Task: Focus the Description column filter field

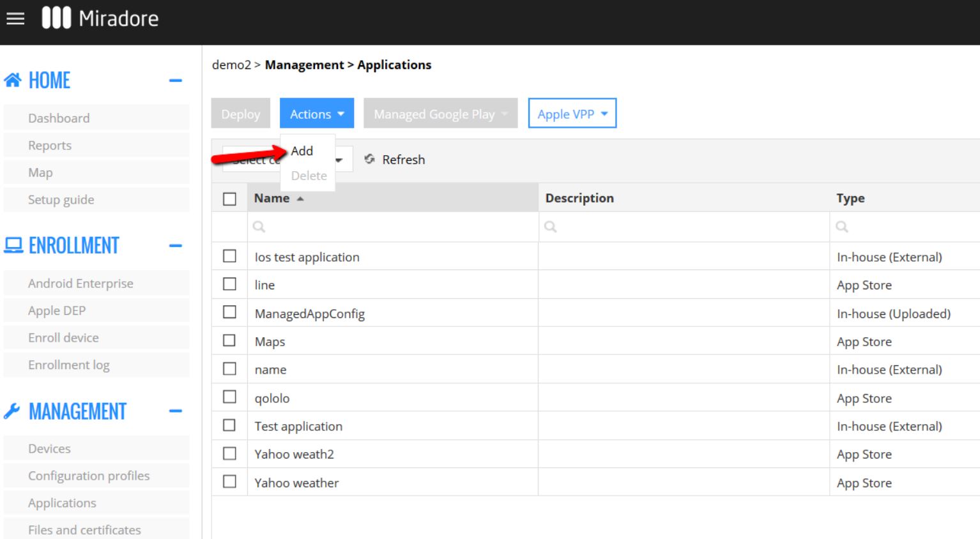Action: [684, 227]
